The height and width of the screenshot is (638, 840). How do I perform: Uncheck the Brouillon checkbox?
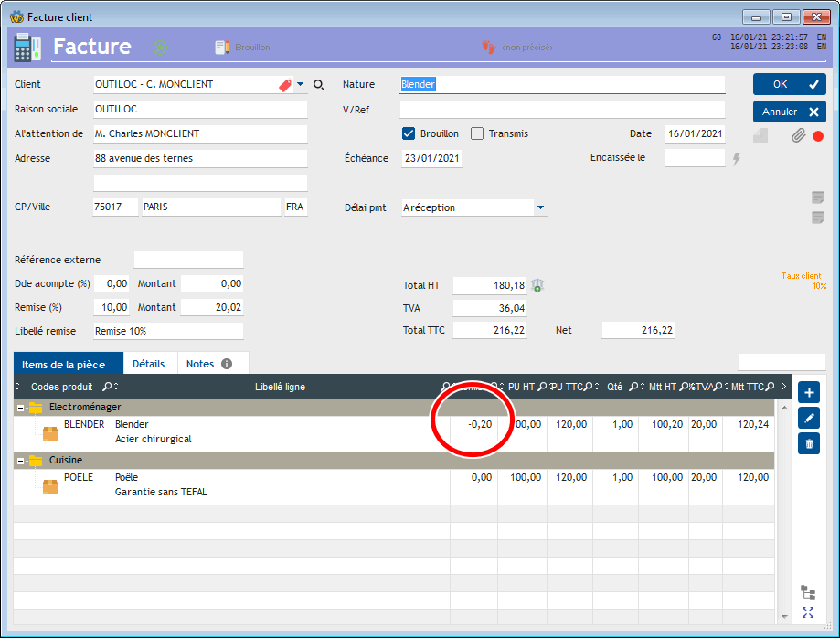click(x=409, y=133)
